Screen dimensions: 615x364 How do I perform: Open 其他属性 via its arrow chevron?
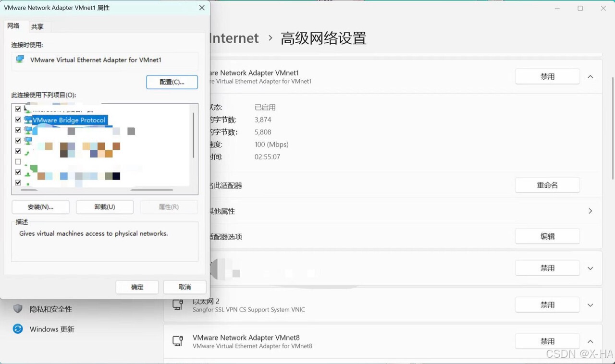(x=590, y=211)
